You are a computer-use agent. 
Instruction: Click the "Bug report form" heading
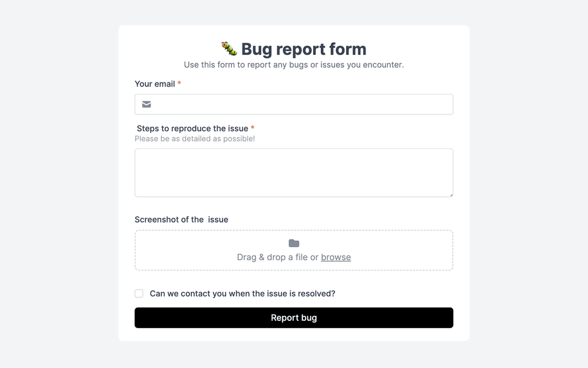pos(304,49)
